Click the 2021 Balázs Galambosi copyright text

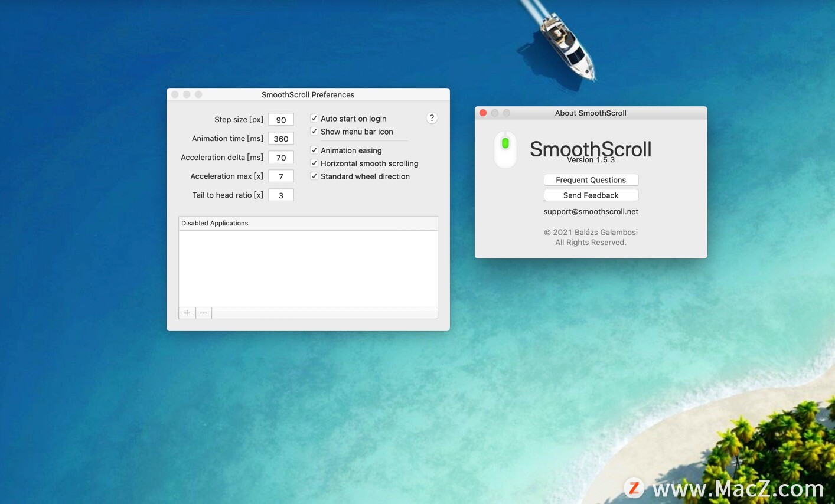591,232
